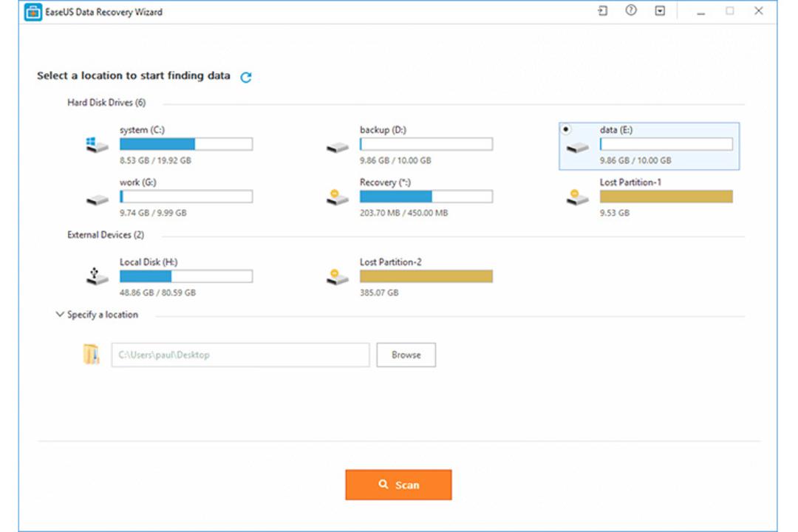This screenshot has width=798, height=532.
Task: Select the work (G:) label
Action: tap(138, 183)
